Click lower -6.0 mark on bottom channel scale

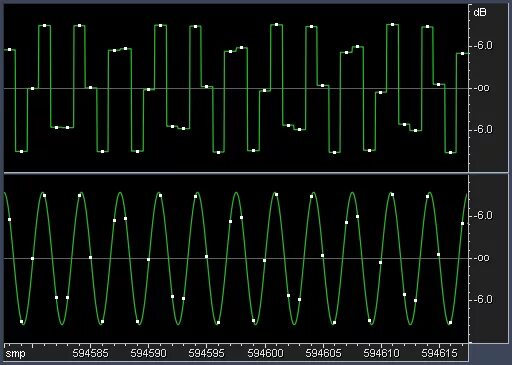[x=483, y=299]
